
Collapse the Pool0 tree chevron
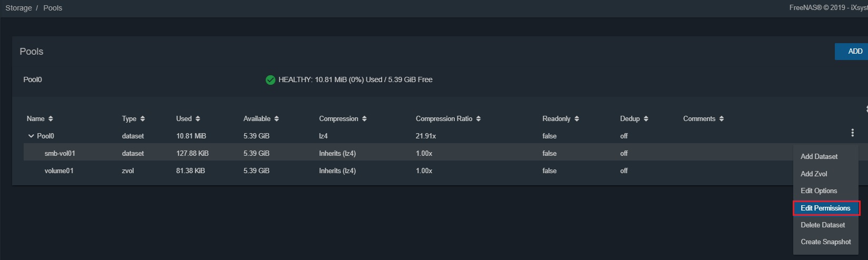[x=31, y=136]
